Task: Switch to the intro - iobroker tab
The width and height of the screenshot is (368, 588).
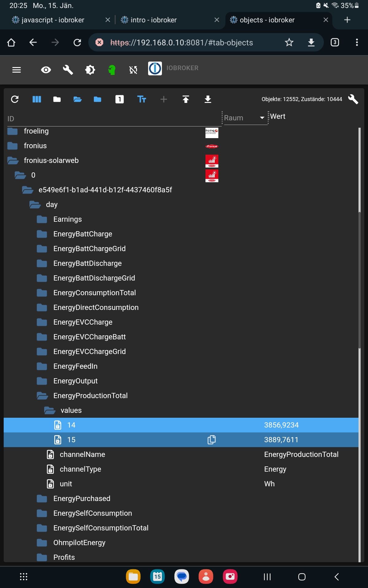Action: 153,20
